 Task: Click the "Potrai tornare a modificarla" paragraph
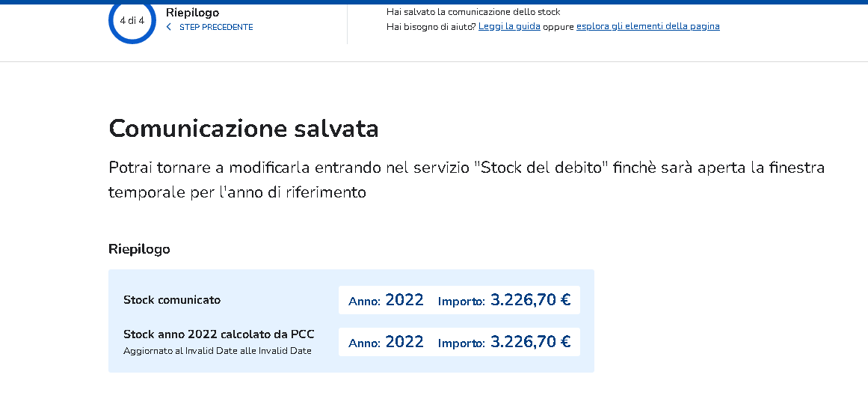pos(466,180)
